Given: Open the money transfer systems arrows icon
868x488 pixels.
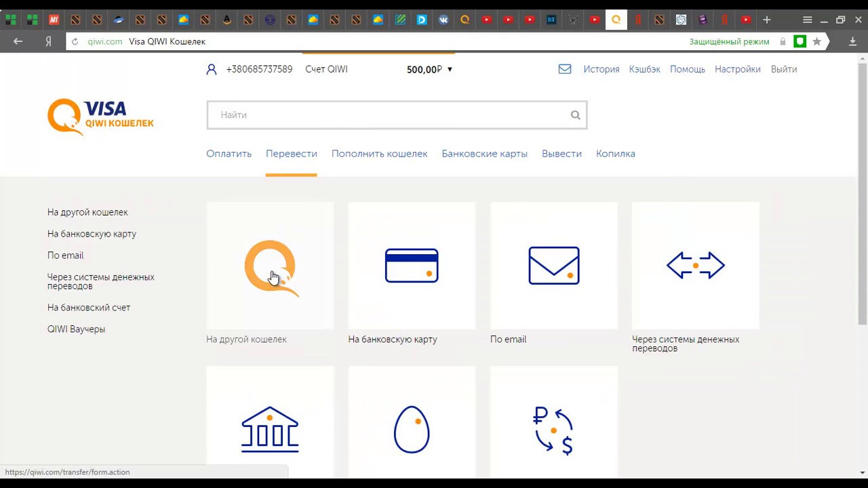Looking at the screenshot, I should pyautogui.click(x=696, y=266).
